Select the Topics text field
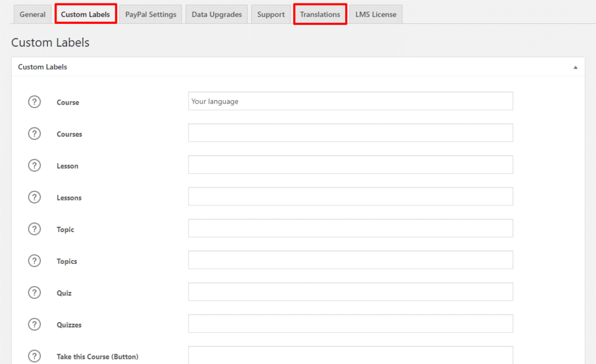Screen dimensions: 596x364 coord(350,260)
